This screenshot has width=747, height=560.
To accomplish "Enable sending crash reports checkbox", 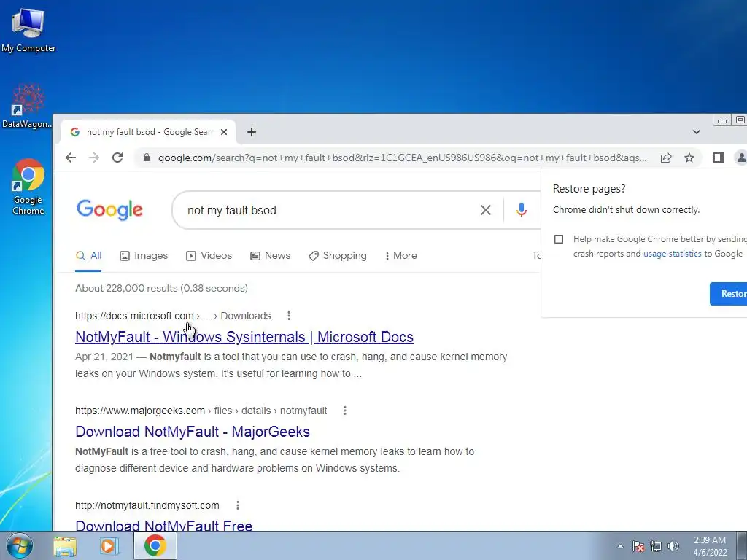I will pyautogui.click(x=559, y=239).
